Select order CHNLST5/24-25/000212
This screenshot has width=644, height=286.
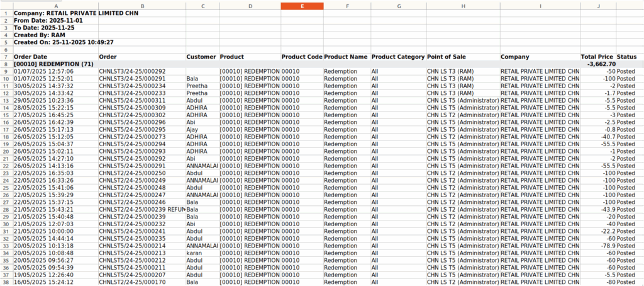[x=142, y=260]
